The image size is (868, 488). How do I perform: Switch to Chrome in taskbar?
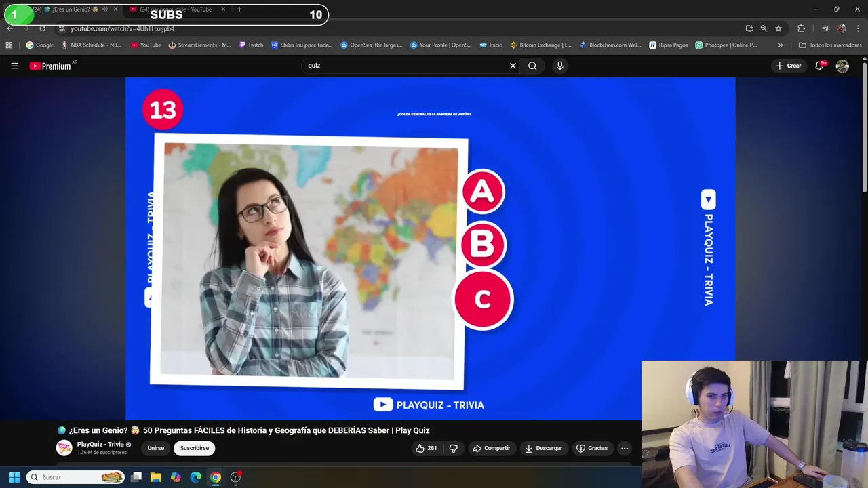(x=215, y=477)
